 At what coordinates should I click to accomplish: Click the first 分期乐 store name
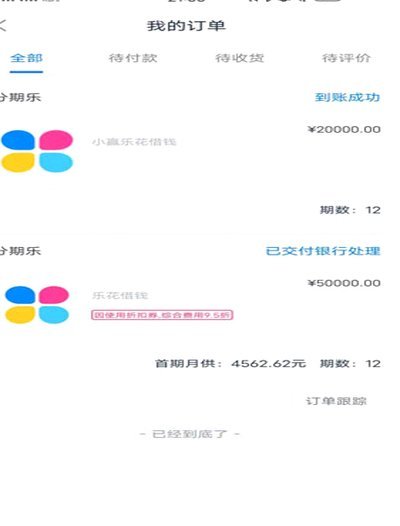tap(20, 97)
